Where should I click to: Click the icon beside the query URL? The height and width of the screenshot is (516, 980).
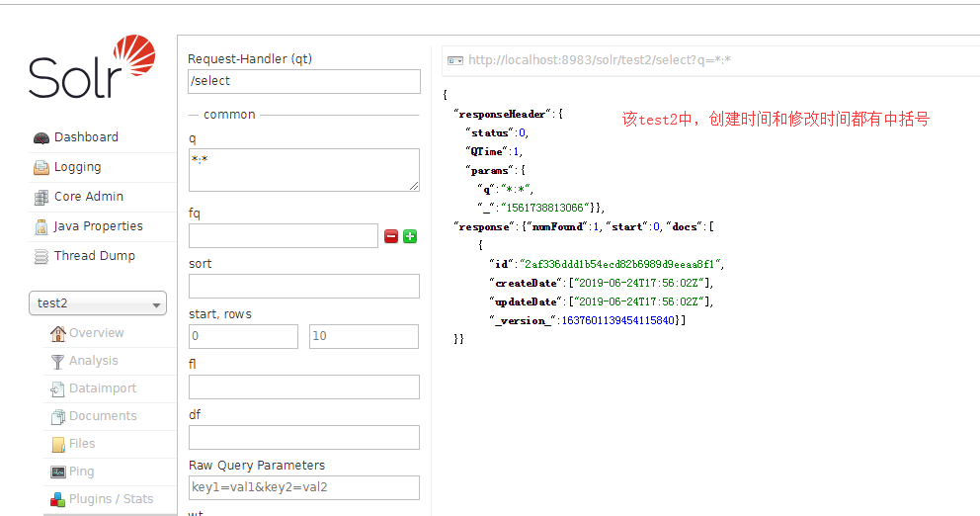(455, 60)
